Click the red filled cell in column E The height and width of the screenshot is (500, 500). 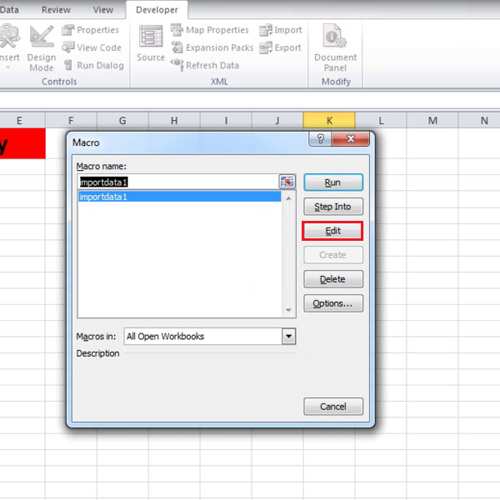coord(22,144)
